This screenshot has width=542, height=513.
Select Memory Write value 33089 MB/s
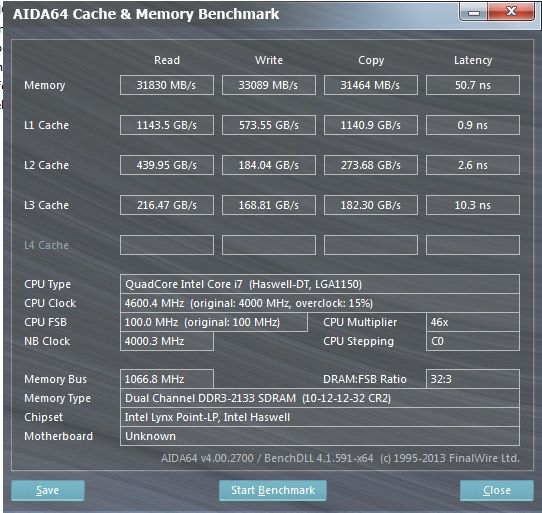(269, 85)
